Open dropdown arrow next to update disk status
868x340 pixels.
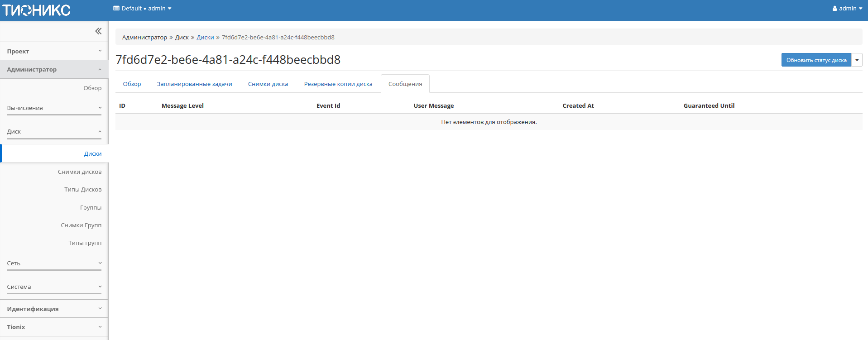tap(857, 60)
